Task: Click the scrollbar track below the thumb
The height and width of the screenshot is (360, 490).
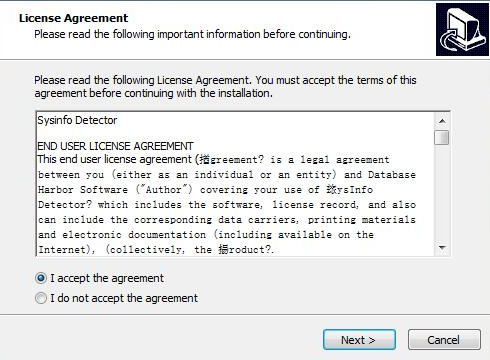Action: (442, 192)
